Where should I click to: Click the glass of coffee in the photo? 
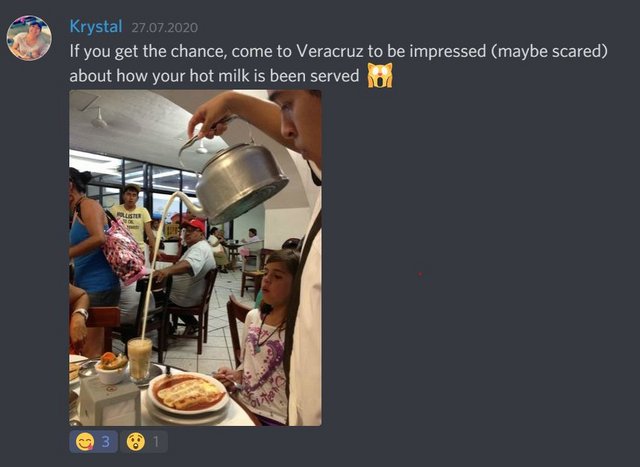140,359
